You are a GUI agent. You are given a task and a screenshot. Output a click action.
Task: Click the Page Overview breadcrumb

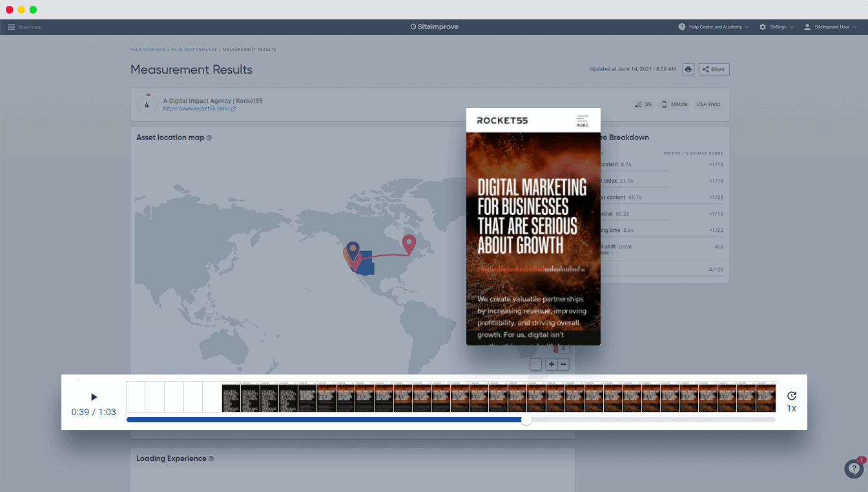click(149, 50)
